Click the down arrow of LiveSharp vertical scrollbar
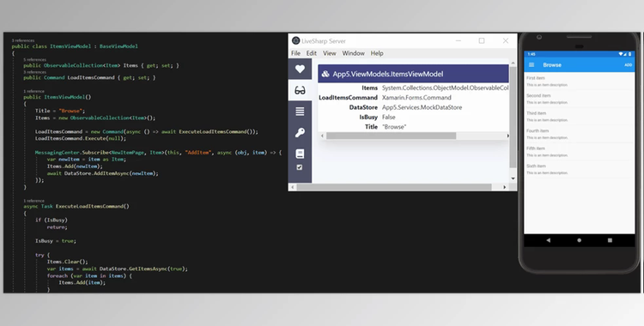The height and width of the screenshot is (326, 644). (x=513, y=178)
